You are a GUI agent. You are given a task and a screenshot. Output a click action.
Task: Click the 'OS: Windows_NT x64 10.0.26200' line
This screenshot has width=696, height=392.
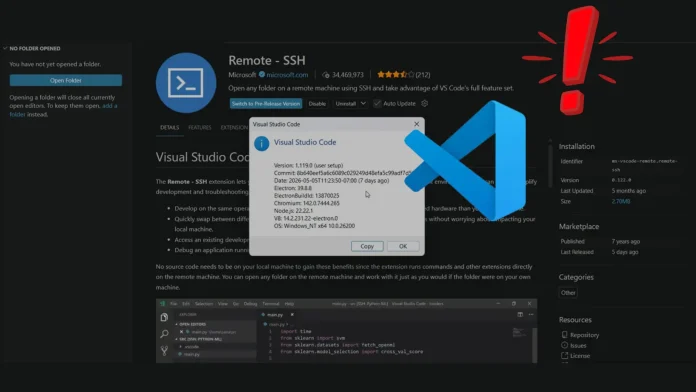(x=314, y=226)
